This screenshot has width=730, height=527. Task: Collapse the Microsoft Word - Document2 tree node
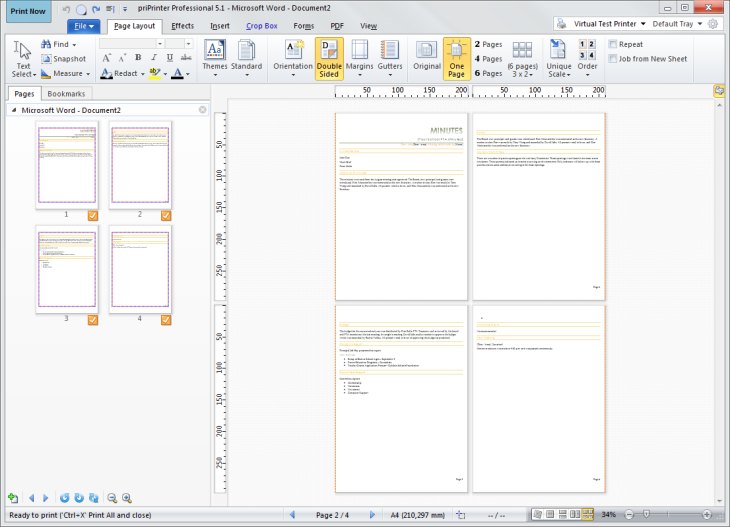pyautogui.click(x=14, y=110)
